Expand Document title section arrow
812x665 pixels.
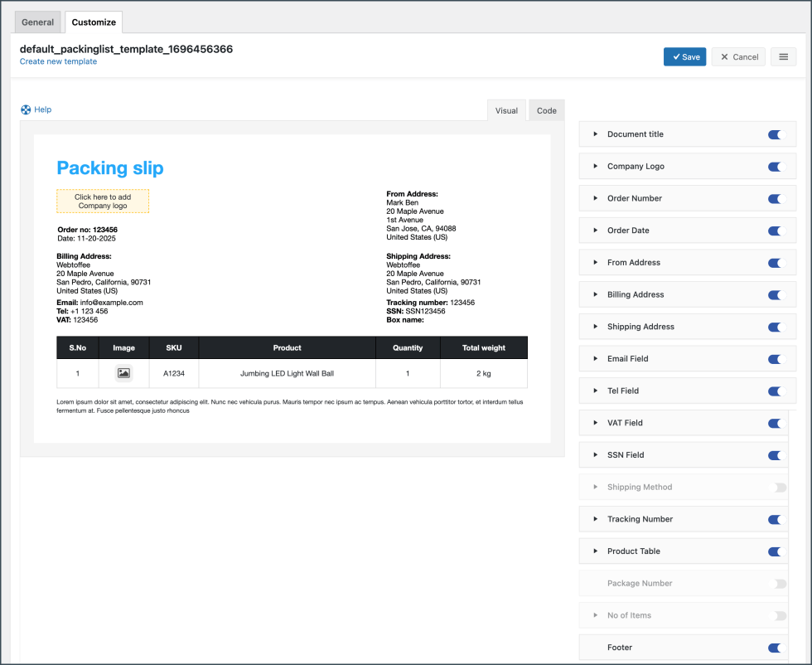tap(596, 134)
